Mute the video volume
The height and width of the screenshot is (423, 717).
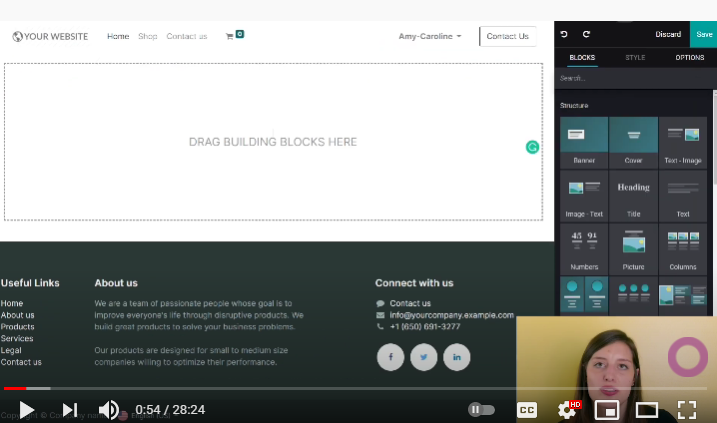click(x=109, y=410)
